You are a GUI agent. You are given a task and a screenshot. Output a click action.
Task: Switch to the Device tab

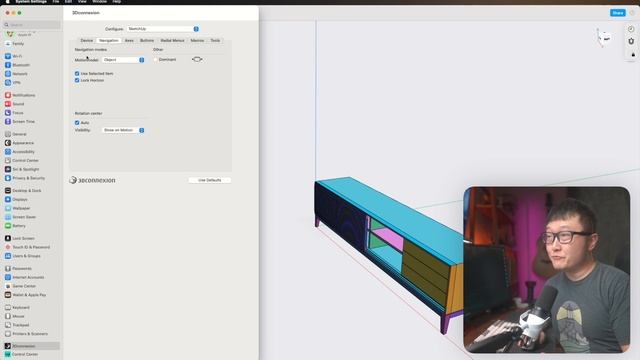(87, 40)
